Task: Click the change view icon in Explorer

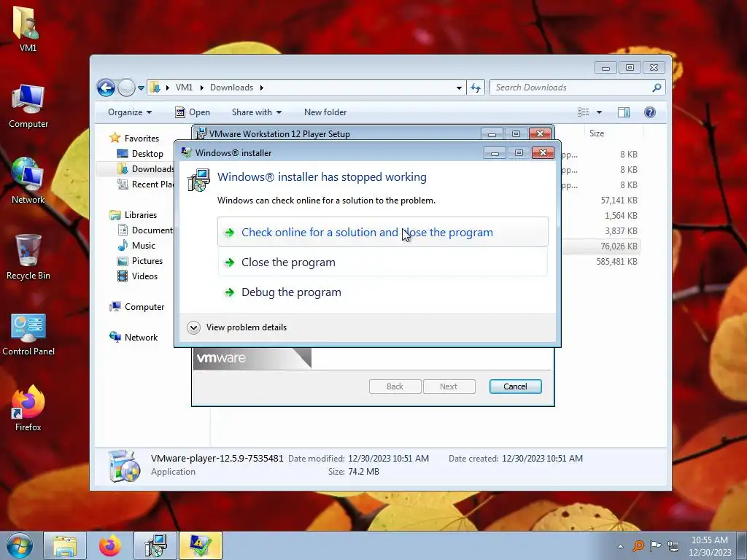Action: pyautogui.click(x=583, y=112)
